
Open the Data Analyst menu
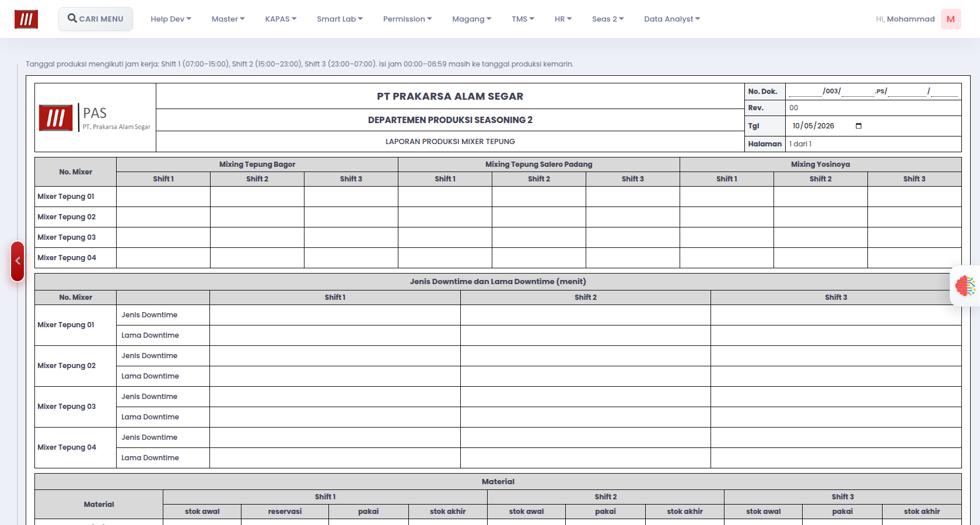[672, 19]
